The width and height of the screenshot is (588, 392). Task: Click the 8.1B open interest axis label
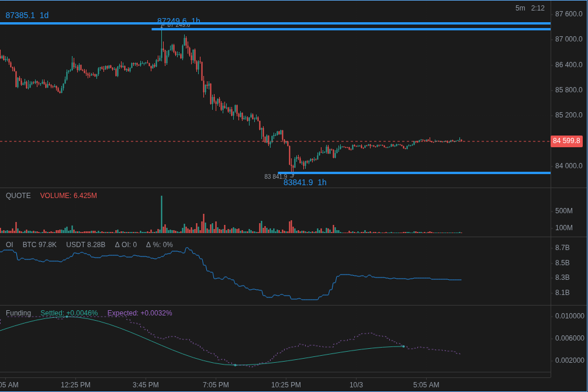[562, 292]
